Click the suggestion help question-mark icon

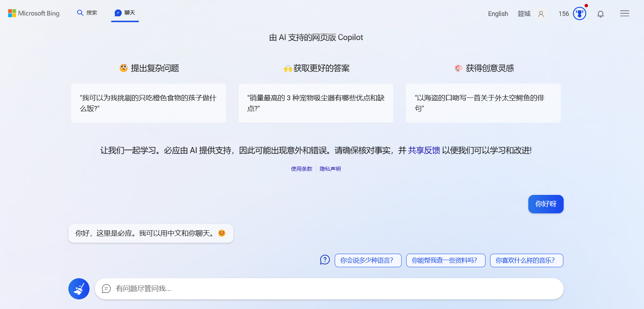coord(325,260)
